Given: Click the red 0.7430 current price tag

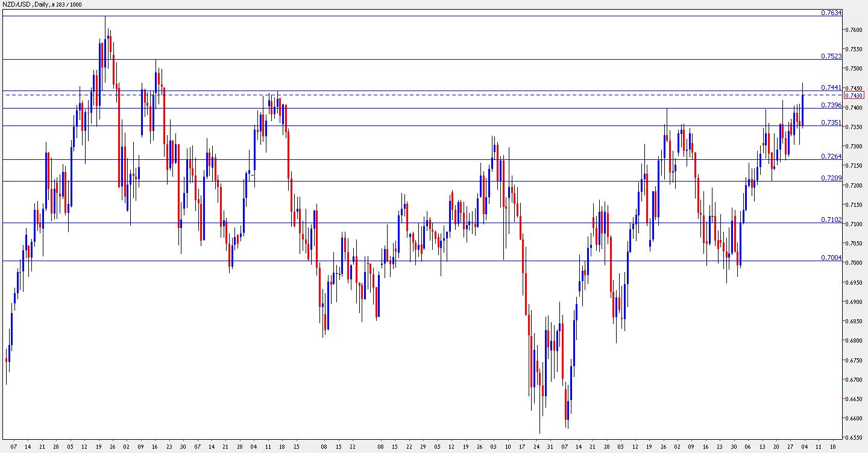Looking at the screenshot, I should pos(854,95).
